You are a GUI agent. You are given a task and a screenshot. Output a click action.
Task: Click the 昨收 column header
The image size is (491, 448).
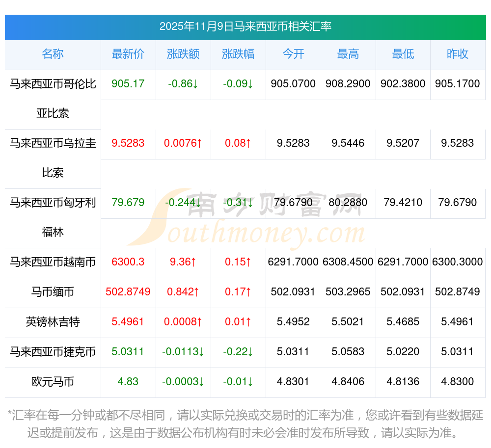(x=457, y=54)
